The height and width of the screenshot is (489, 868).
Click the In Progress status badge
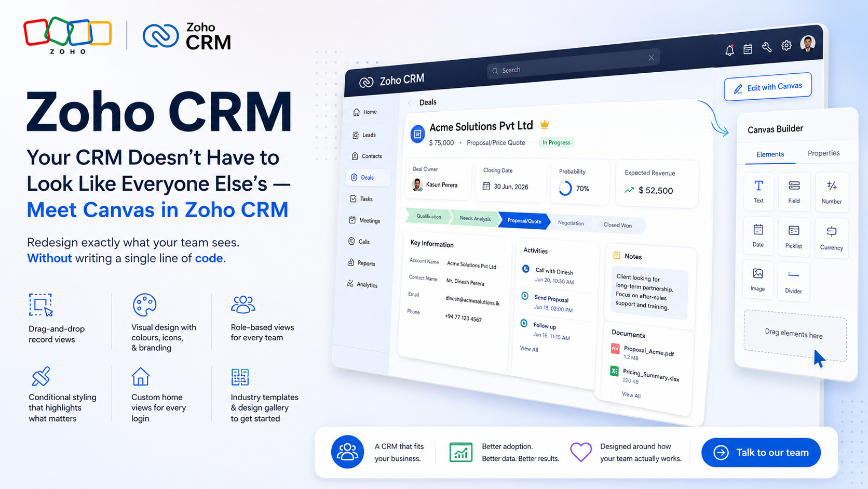[x=557, y=142]
